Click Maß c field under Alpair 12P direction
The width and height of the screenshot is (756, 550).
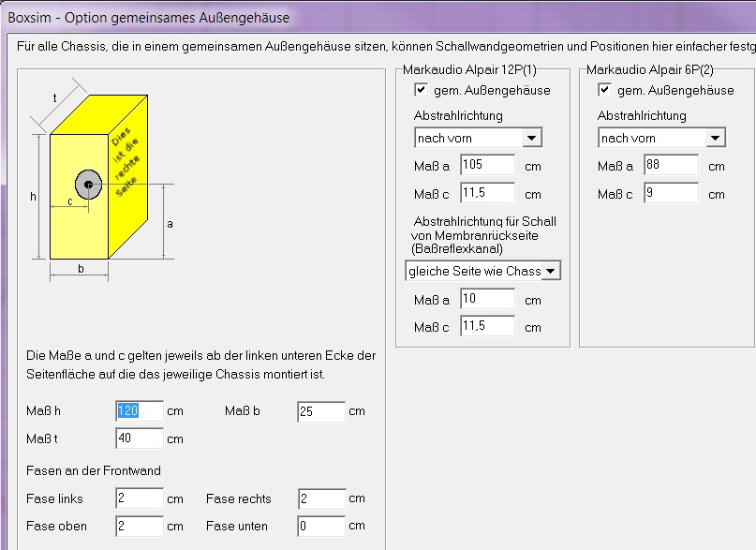pos(487,194)
